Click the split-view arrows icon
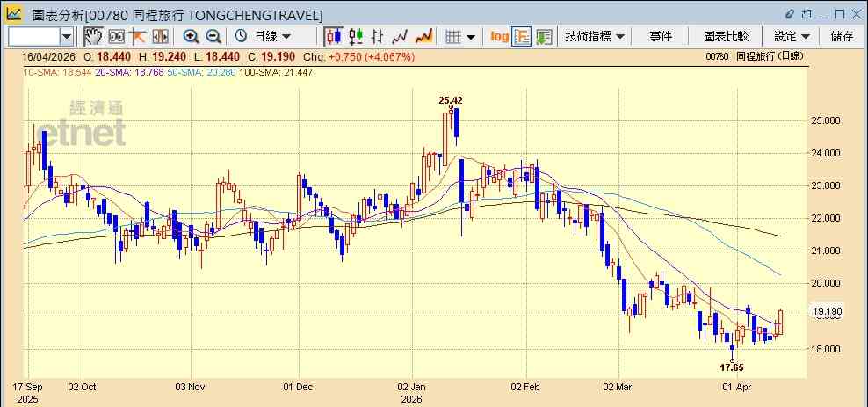Viewport: 868px width, 407px height. pos(160,37)
